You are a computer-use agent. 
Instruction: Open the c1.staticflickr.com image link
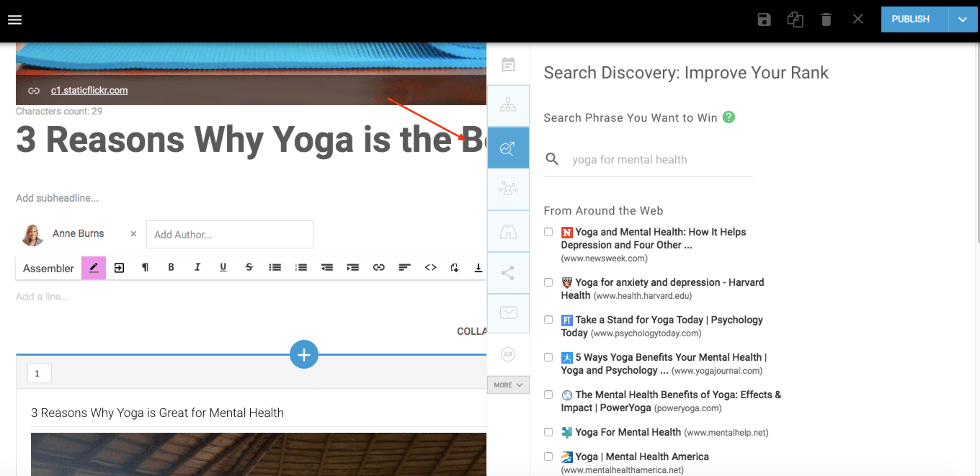[x=89, y=91]
